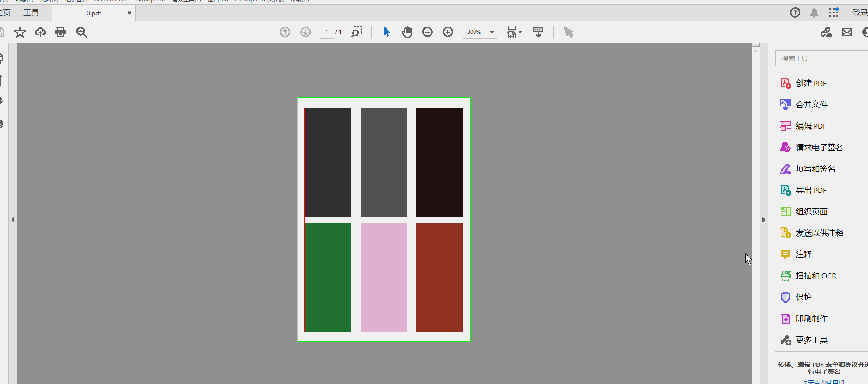This screenshot has width=868, height=384.
Task: Click the zoom in plus button
Action: 448,32
